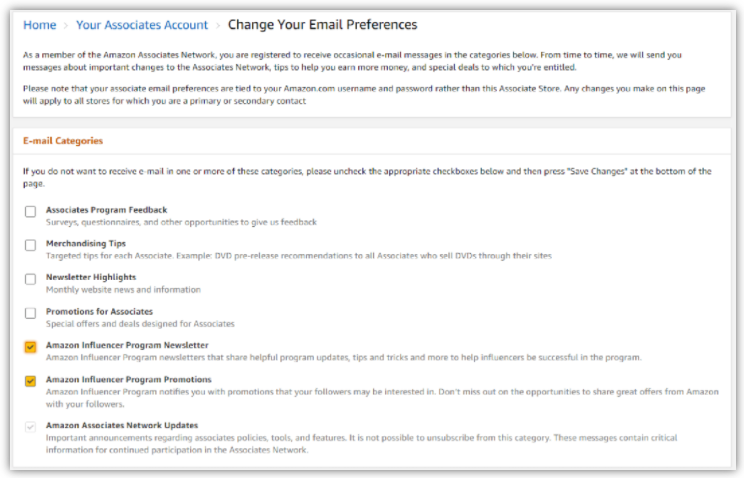The height and width of the screenshot is (478, 744).
Task: Uncheck the Amazon Influencer Program Newsletter checkbox
Action: click(x=30, y=347)
